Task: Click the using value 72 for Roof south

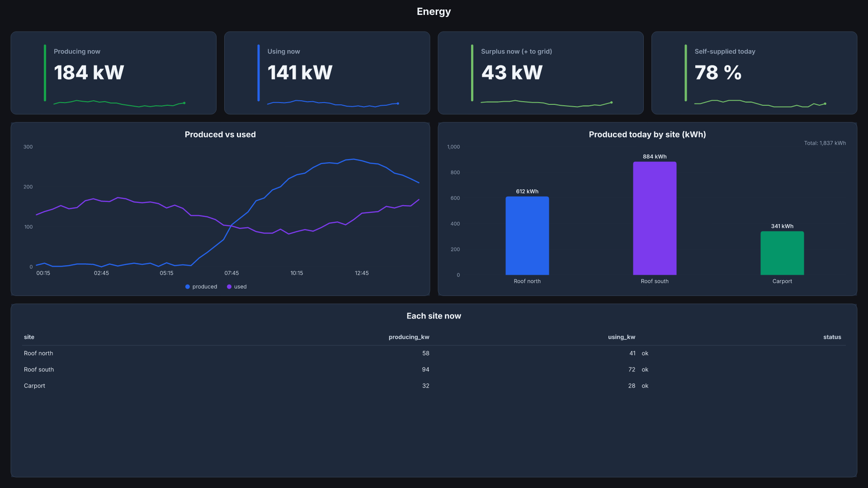Action: pos(632,370)
